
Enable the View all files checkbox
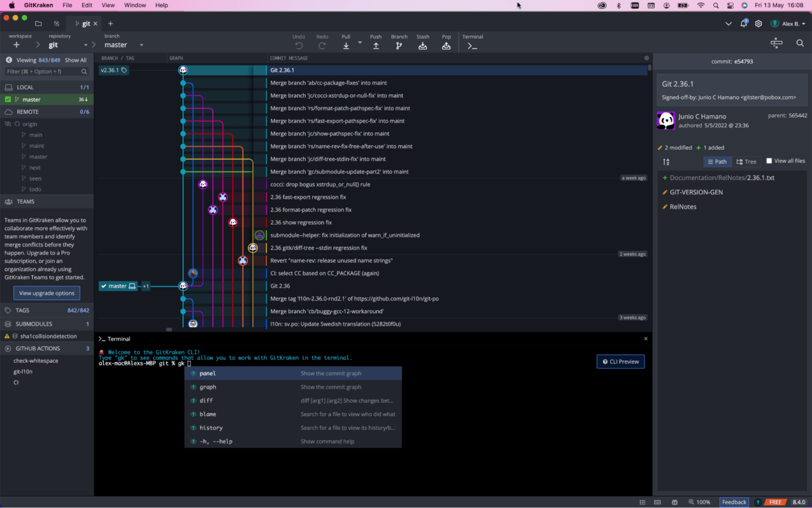point(769,161)
